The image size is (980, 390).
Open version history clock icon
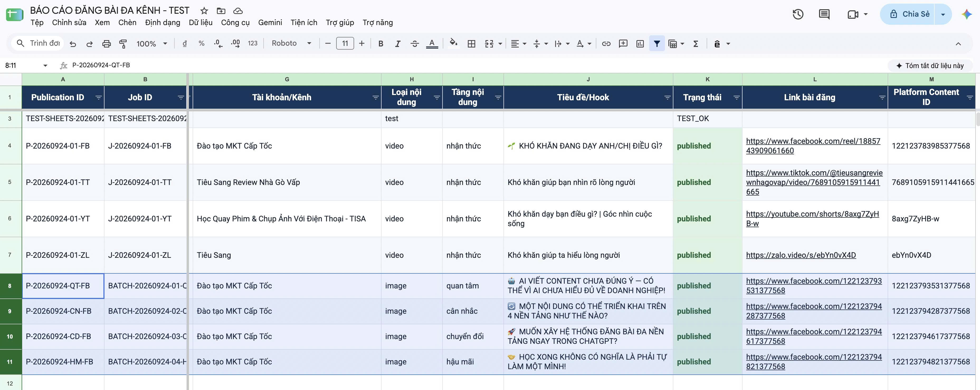(798, 15)
